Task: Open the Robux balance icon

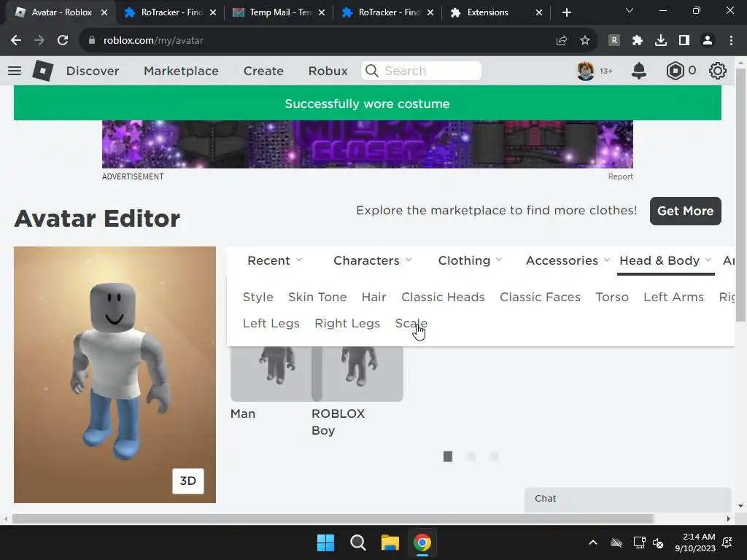Action: click(675, 71)
